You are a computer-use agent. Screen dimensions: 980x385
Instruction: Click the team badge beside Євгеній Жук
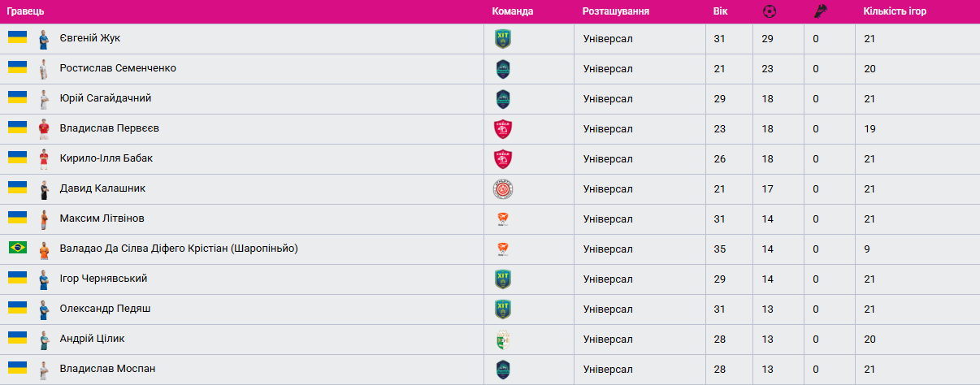(x=503, y=38)
